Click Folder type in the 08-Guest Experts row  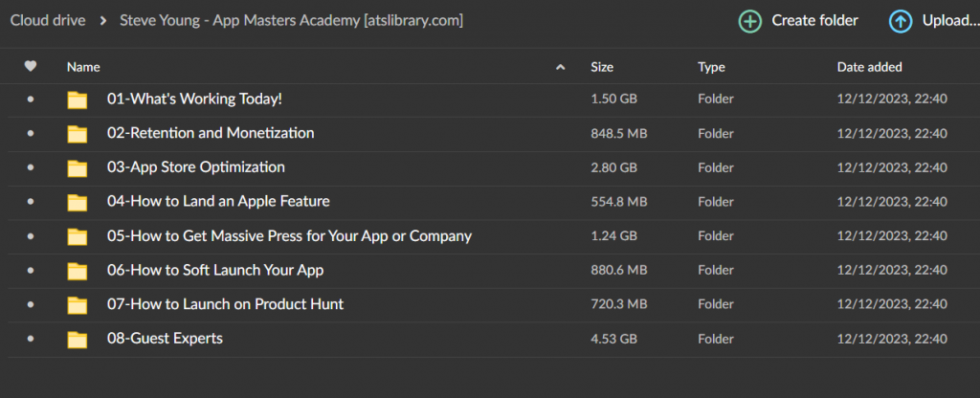click(716, 340)
